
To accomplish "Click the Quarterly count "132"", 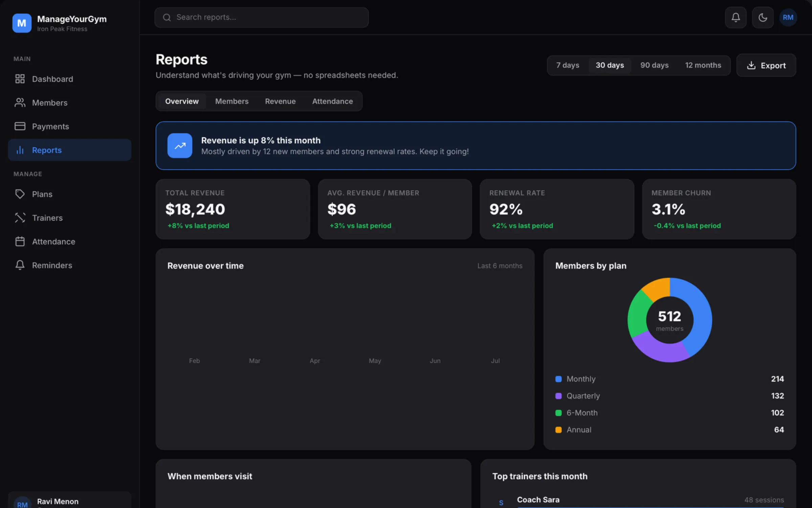I will point(777,396).
